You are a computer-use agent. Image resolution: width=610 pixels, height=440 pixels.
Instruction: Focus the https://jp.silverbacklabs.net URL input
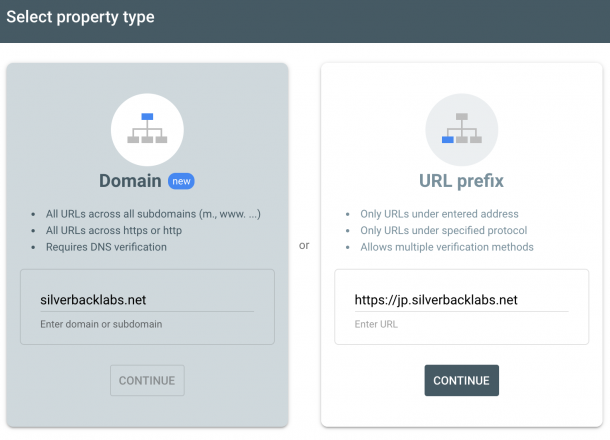tap(461, 300)
